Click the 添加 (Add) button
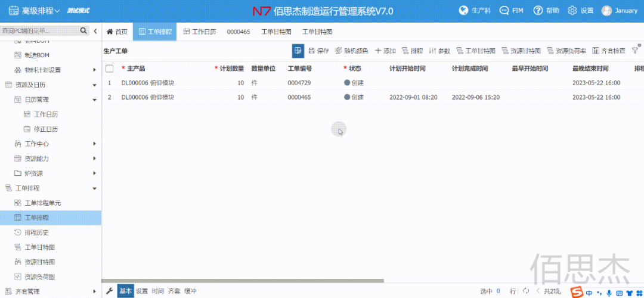 (x=385, y=51)
